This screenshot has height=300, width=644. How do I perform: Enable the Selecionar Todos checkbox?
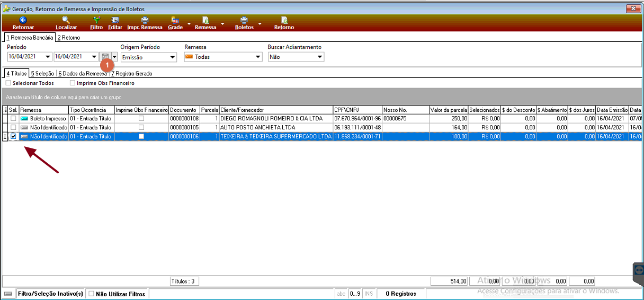(8, 83)
